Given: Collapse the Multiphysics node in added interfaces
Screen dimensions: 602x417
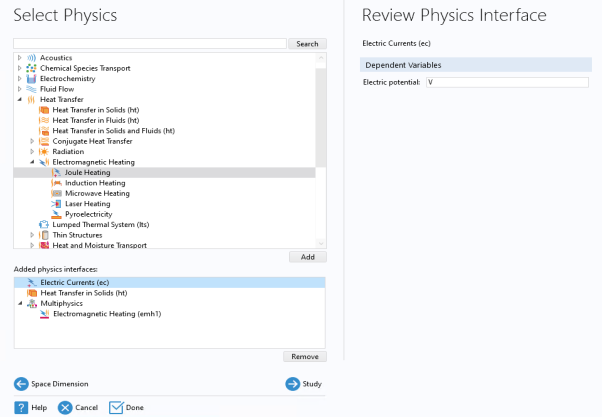Looking at the screenshot, I should [x=20, y=303].
